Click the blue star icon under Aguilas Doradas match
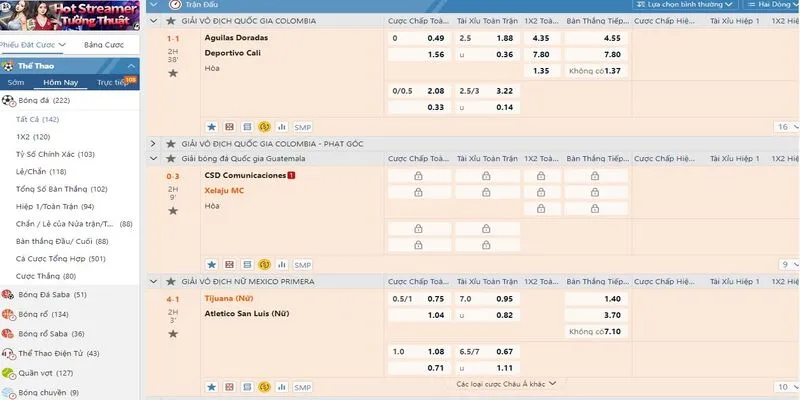The image size is (800, 400). pos(211,127)
